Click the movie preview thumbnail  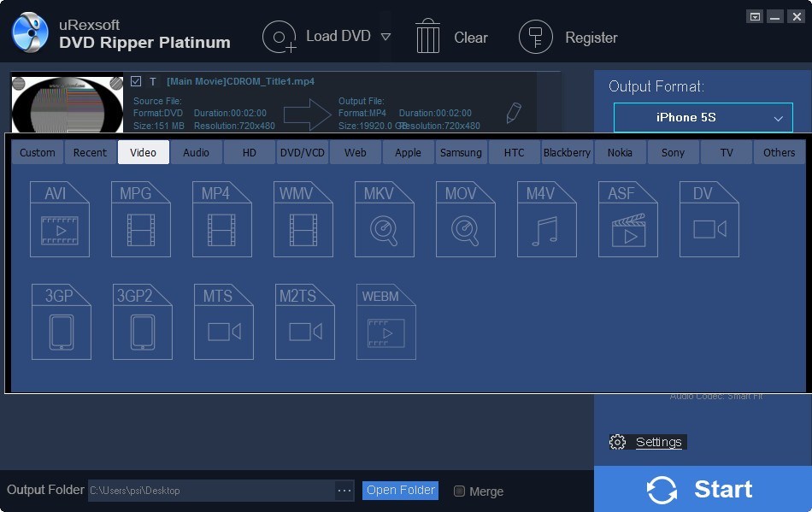(68, 103)
